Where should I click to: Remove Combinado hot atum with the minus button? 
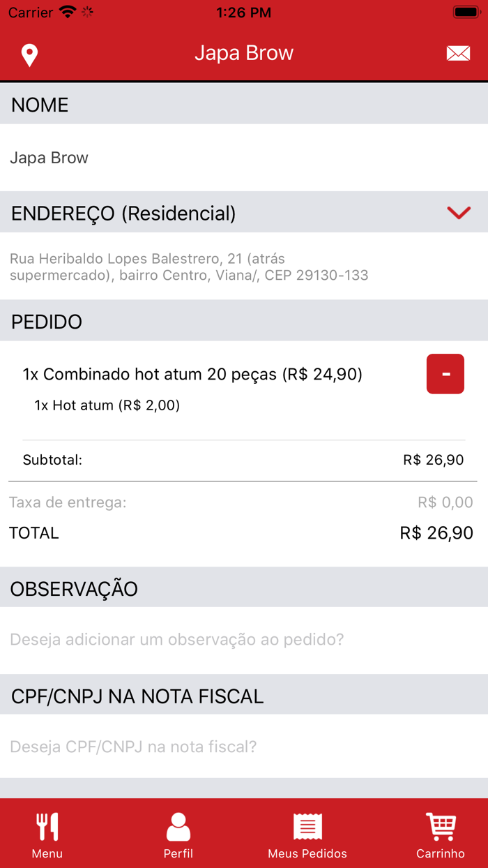(445, 374)
